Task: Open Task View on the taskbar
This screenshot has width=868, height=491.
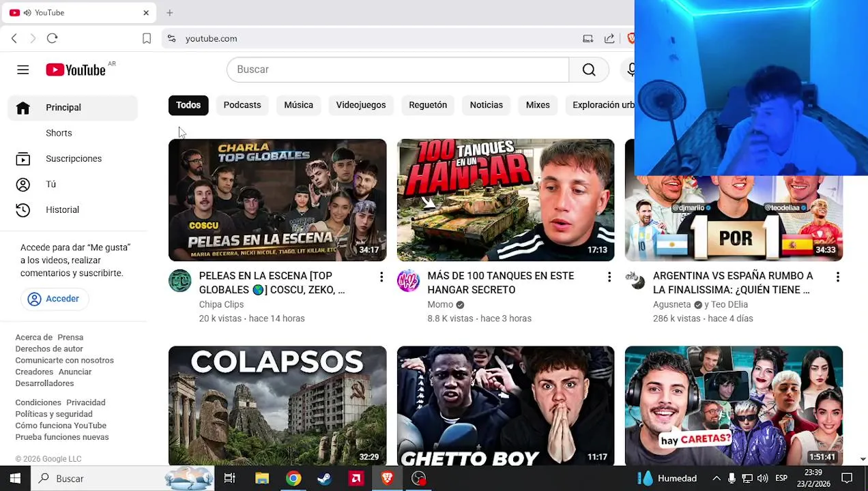Action: (229, 479)
